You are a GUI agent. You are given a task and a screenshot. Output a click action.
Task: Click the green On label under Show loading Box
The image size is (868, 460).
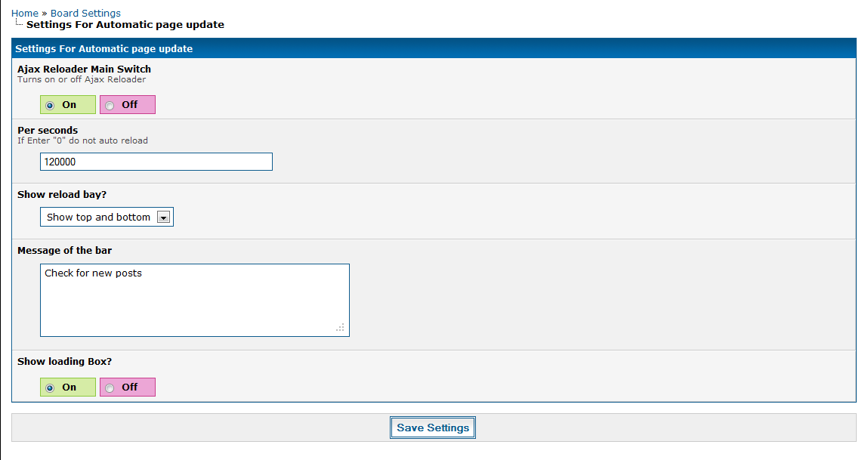(x=70, y=387)
